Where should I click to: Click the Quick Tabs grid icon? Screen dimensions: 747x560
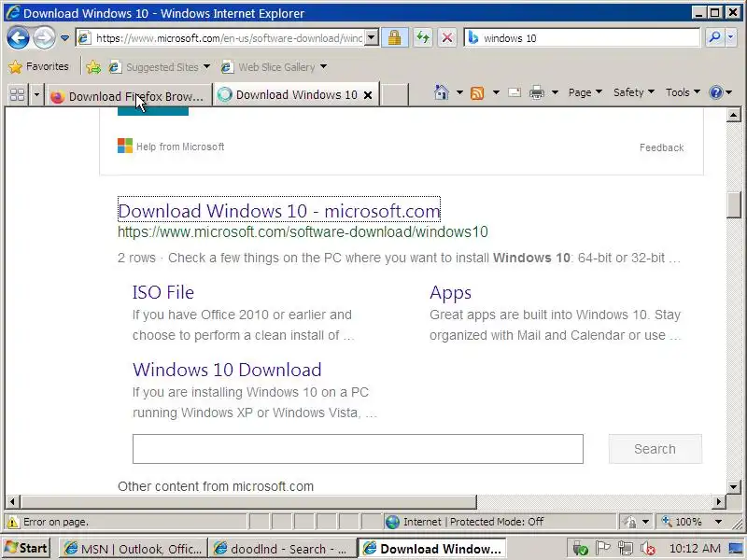17,95
